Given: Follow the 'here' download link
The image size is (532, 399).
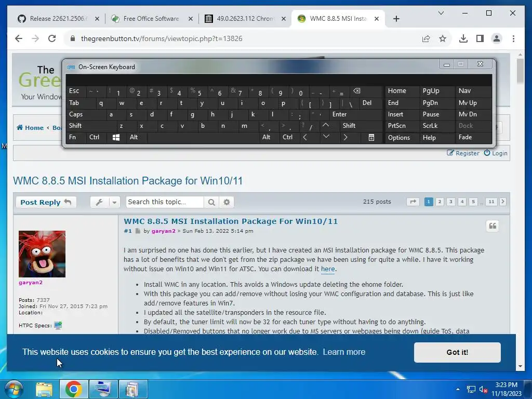Looking at the screenshot, I should click(x=328, y=269).
